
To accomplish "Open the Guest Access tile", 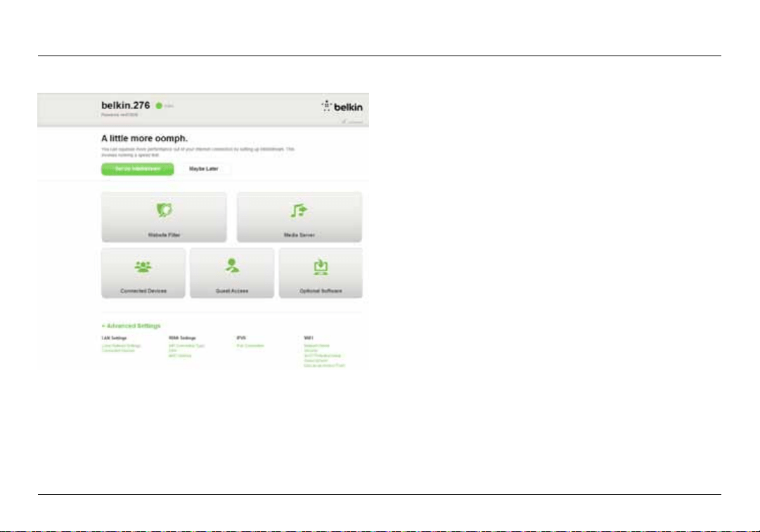I will 232,273.
